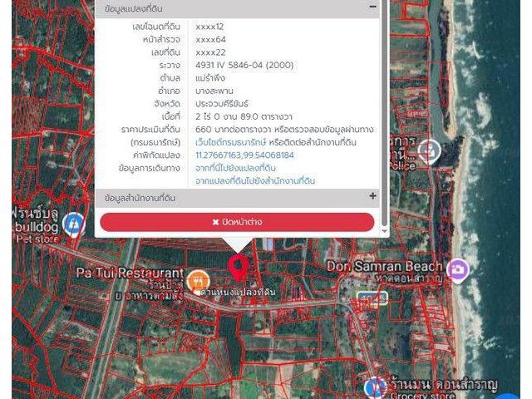The image size is (532, 399).
Task: Click the subdistrict value แม่รำพึง
Action: [x=210, y=78]
